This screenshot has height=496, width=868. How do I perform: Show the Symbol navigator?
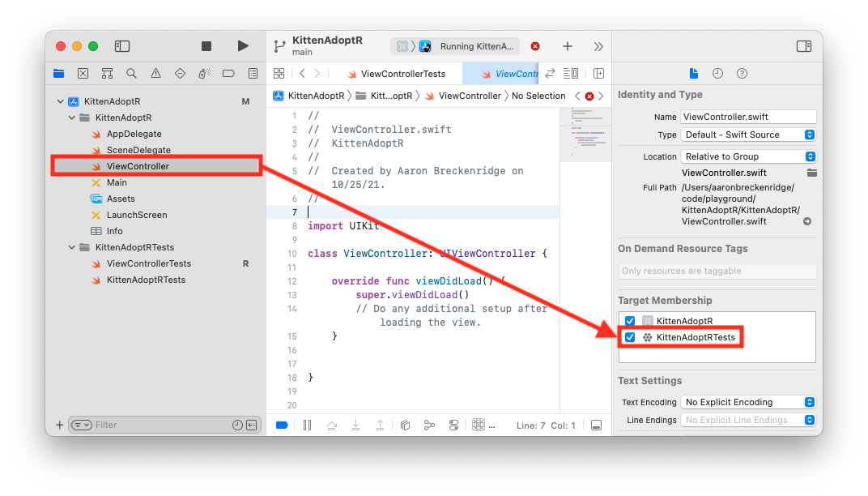pyautogui.click(x=108, y=73)
